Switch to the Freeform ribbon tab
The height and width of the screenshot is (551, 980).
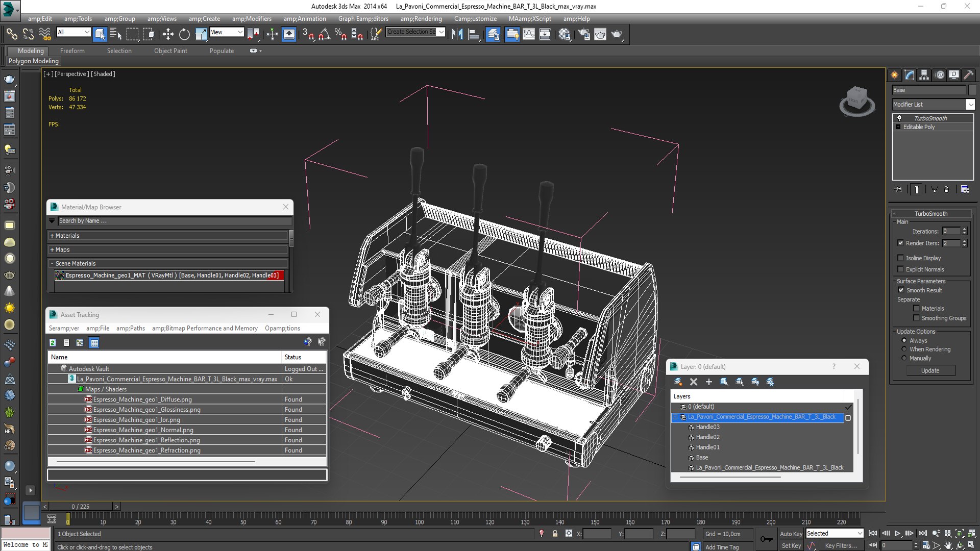72,51
